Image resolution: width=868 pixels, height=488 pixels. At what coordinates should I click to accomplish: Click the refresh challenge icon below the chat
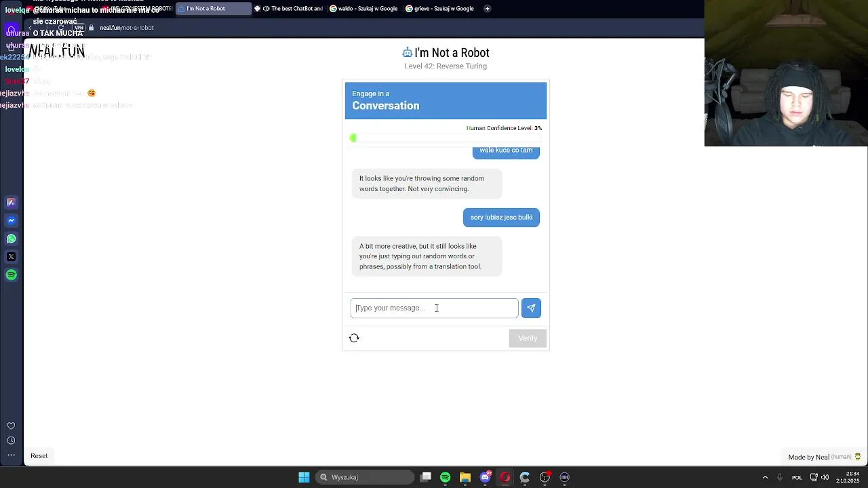coord(354,338)
